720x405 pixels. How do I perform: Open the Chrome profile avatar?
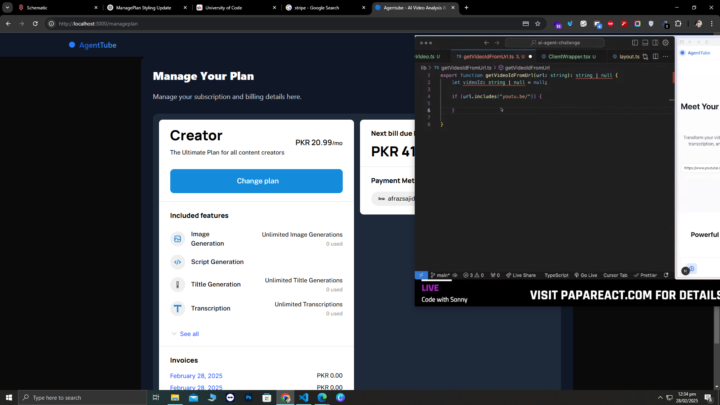(x=698, y=24)
